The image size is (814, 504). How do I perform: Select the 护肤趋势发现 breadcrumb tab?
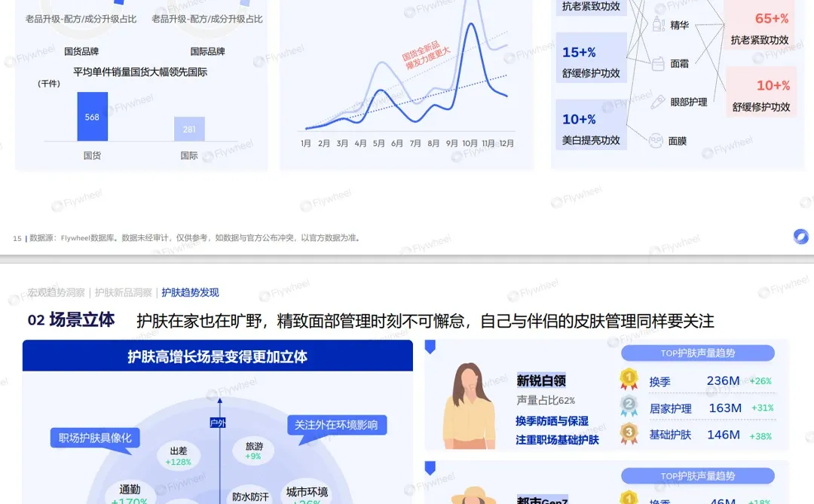[190, 293]
